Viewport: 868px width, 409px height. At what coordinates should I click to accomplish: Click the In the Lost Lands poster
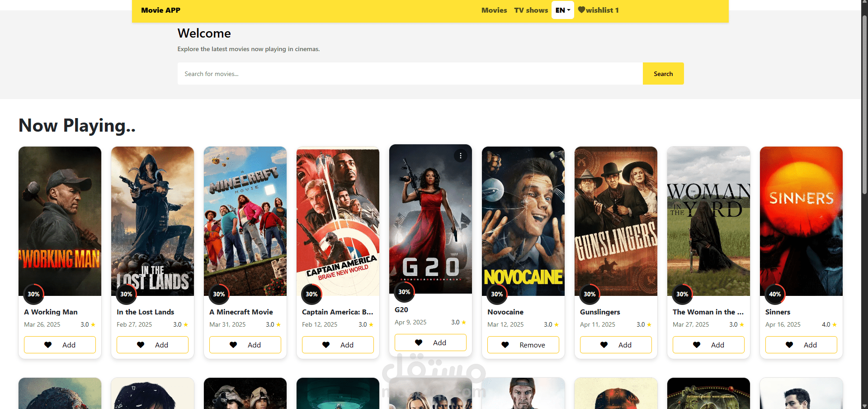point(152,221)
